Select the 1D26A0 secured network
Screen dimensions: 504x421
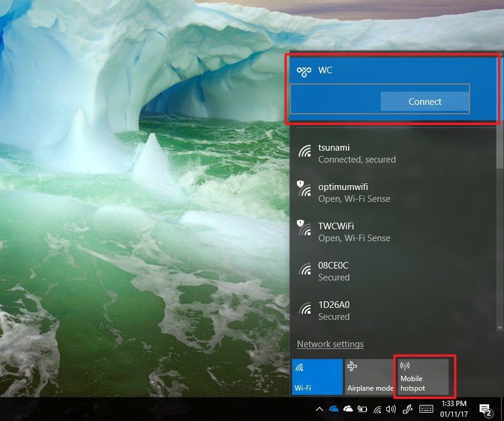coord(334,310)
